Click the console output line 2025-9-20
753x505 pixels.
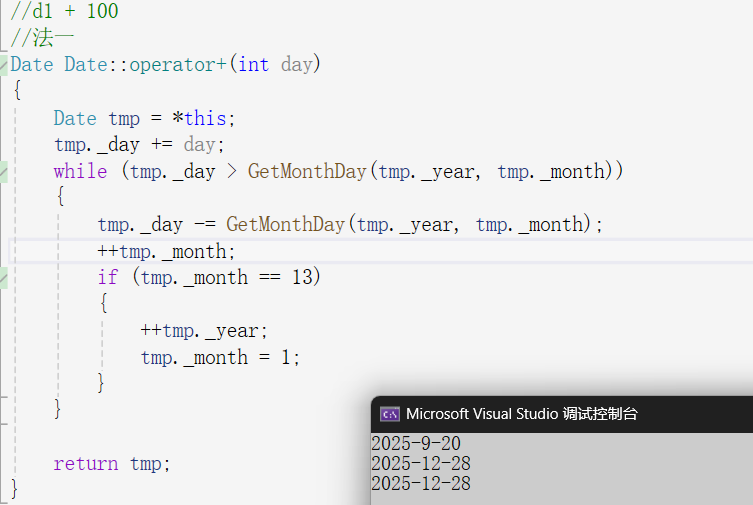coord(416,443)
